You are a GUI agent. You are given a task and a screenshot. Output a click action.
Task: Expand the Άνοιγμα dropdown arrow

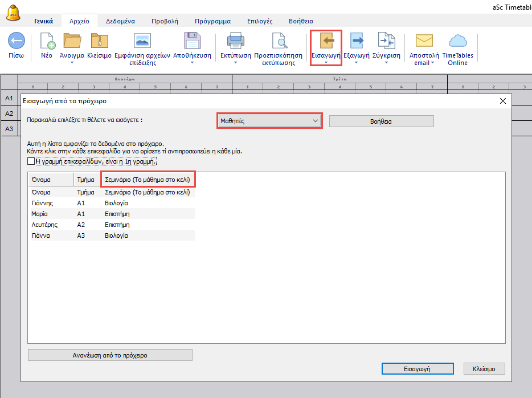[72, 63]
